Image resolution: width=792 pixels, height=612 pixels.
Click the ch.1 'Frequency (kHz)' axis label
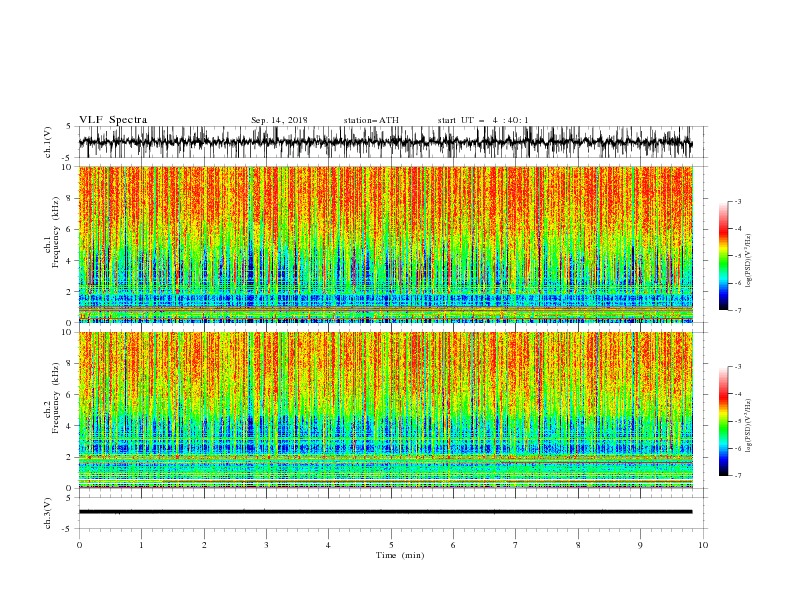pos(56,233)
